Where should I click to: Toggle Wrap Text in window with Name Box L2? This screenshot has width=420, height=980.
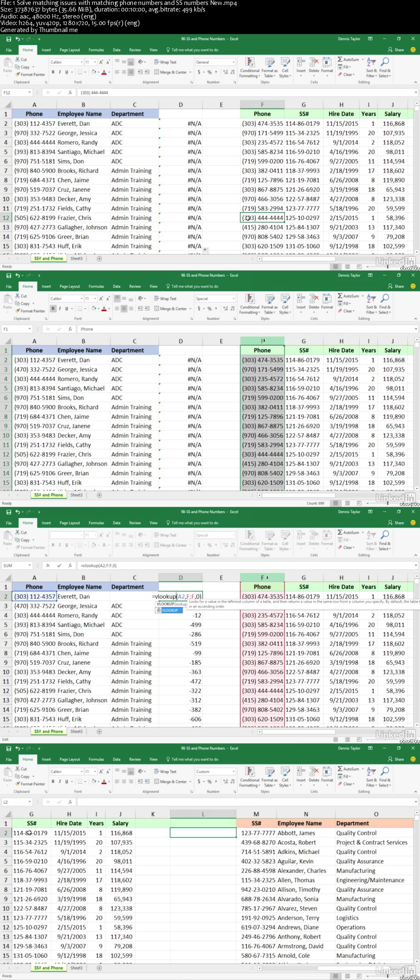[x=165, y=771]
